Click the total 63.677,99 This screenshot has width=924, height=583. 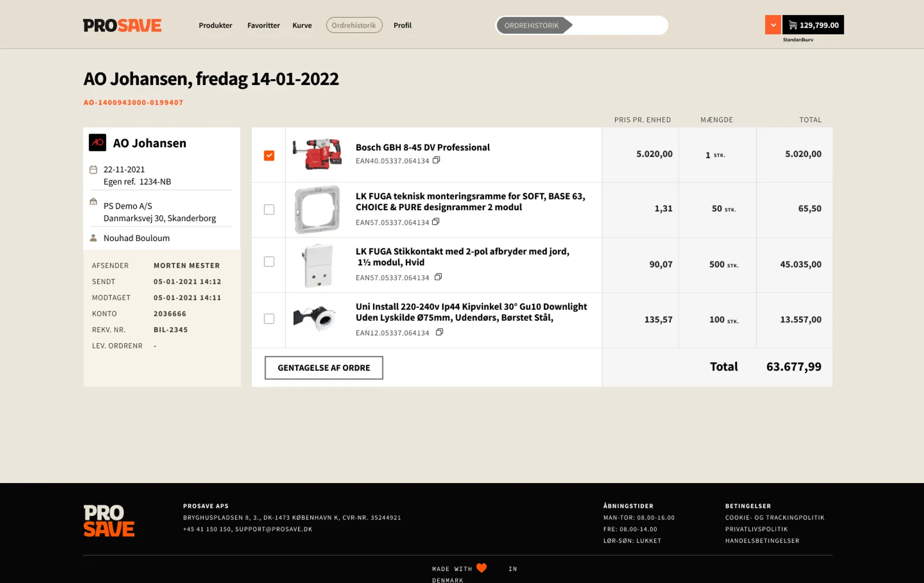(x=793, y=367)
